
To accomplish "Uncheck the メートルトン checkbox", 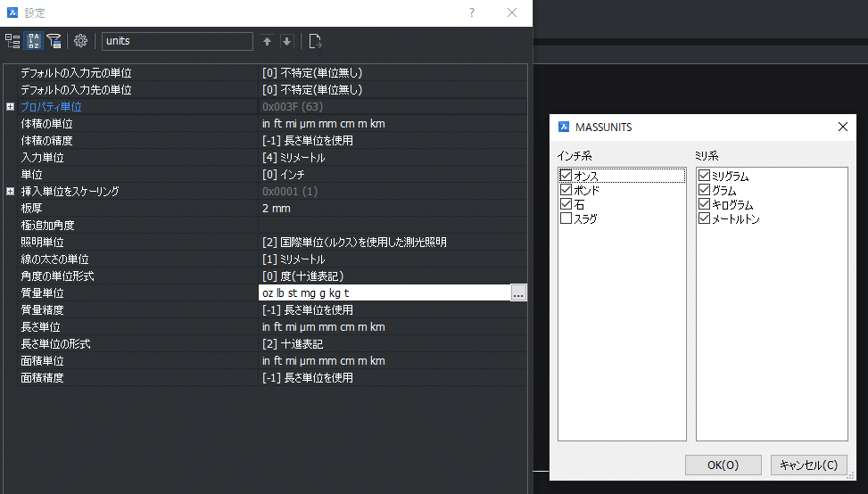I will (704, 218).
